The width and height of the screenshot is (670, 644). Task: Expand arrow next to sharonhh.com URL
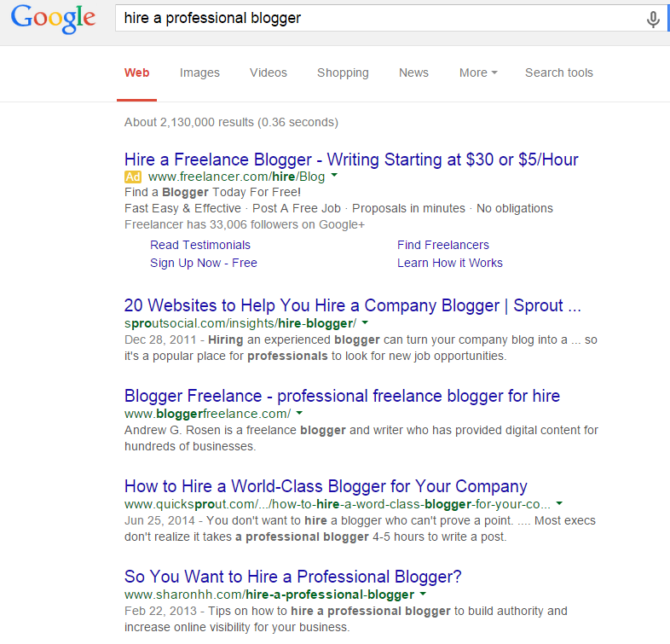pyautogui.click(x=424, y=595)
